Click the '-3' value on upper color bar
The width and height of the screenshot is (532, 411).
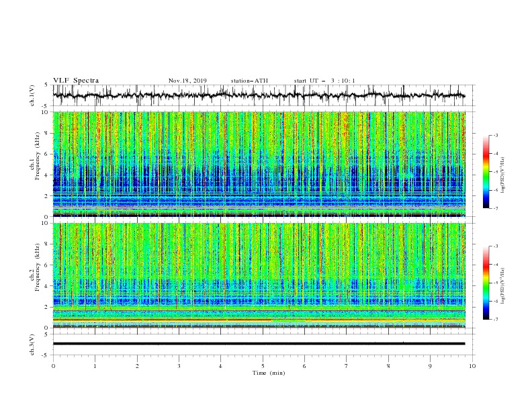[x=495, y=135]
